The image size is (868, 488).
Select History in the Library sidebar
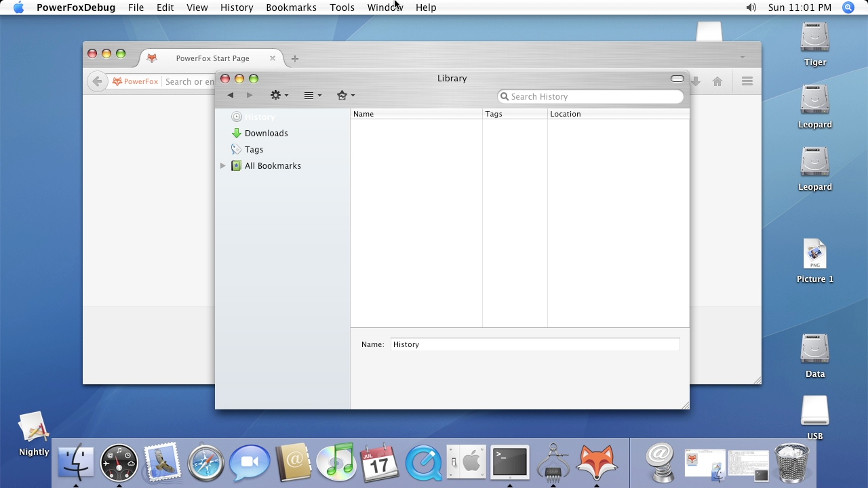click(x=282, y=117)
